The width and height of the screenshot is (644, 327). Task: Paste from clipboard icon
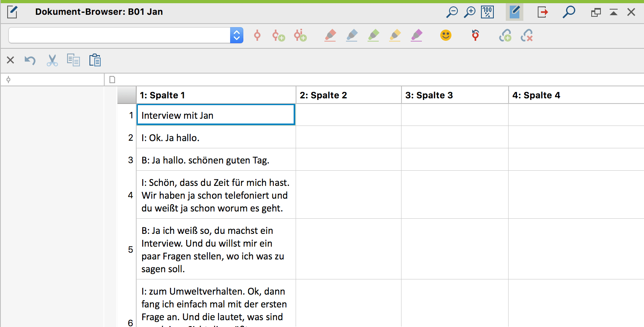pyautogui.click(x=95, y=60)
